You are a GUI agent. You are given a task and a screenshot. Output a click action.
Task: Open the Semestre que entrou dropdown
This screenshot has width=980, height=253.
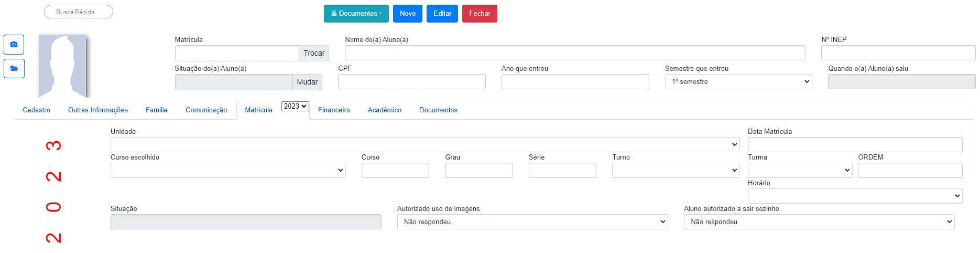coord(738,81)
